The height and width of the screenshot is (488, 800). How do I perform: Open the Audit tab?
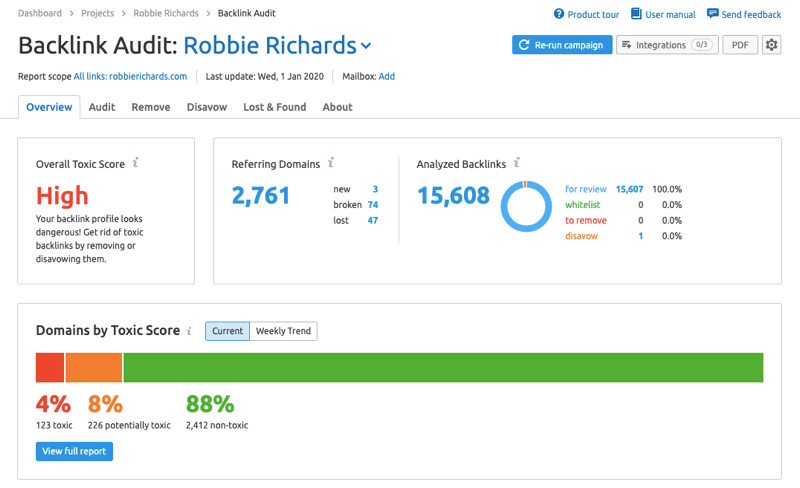(101, 107)
